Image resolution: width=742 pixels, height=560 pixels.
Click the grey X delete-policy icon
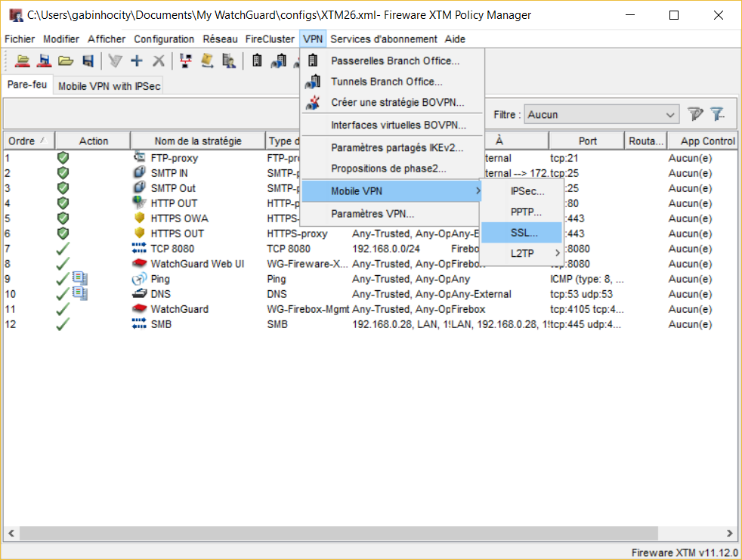point(159,60)
